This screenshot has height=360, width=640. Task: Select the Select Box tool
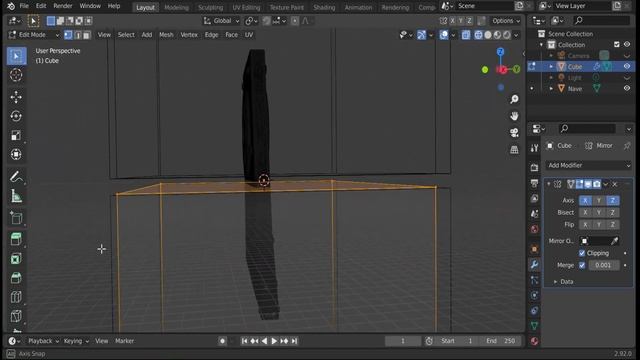pos(16,56)
